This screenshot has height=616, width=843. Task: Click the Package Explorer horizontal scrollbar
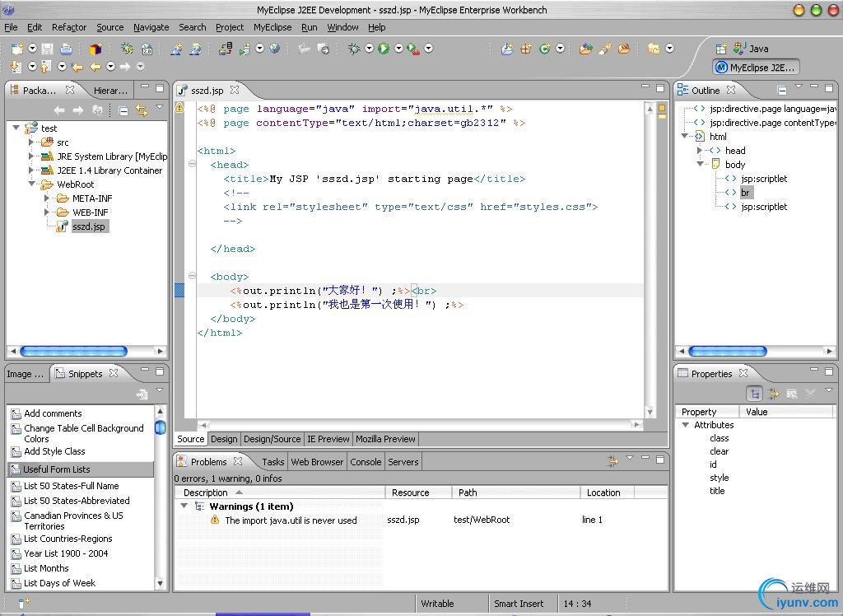pos(73,352)
